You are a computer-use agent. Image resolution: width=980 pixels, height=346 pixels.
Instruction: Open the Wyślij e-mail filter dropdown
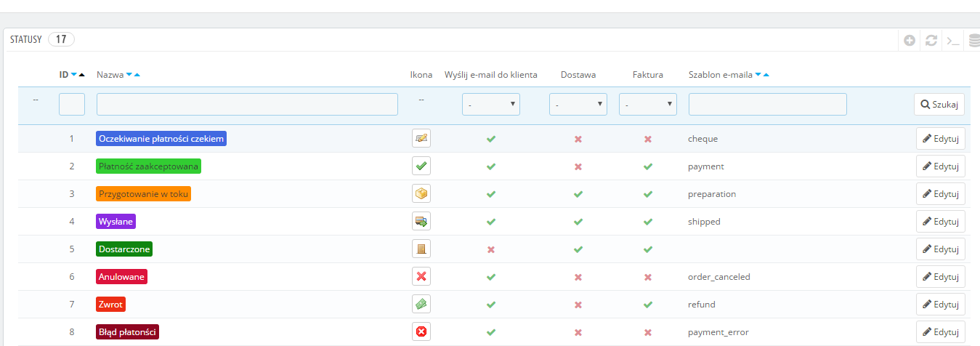(x=491, y=105)
